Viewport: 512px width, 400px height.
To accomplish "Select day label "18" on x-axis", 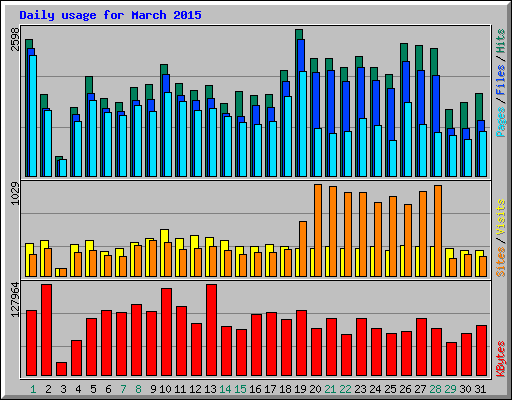I will tap(285, 389).
